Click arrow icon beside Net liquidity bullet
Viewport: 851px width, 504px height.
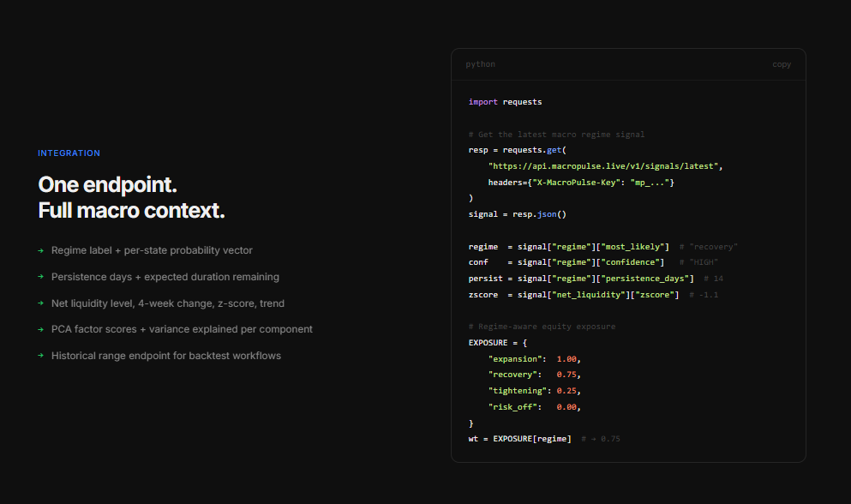coord(40,303)
